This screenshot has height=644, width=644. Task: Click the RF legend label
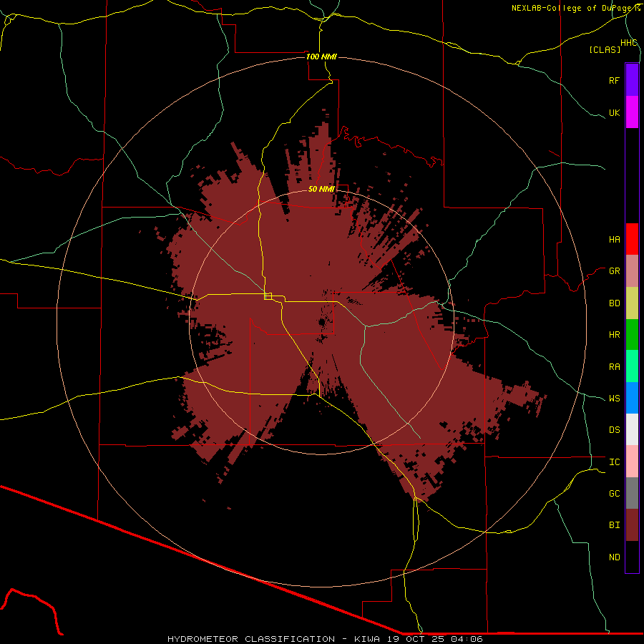coord(614,80)
